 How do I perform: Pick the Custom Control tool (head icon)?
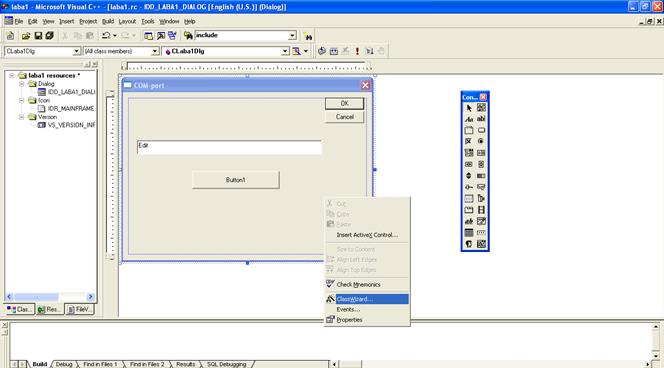469,244
